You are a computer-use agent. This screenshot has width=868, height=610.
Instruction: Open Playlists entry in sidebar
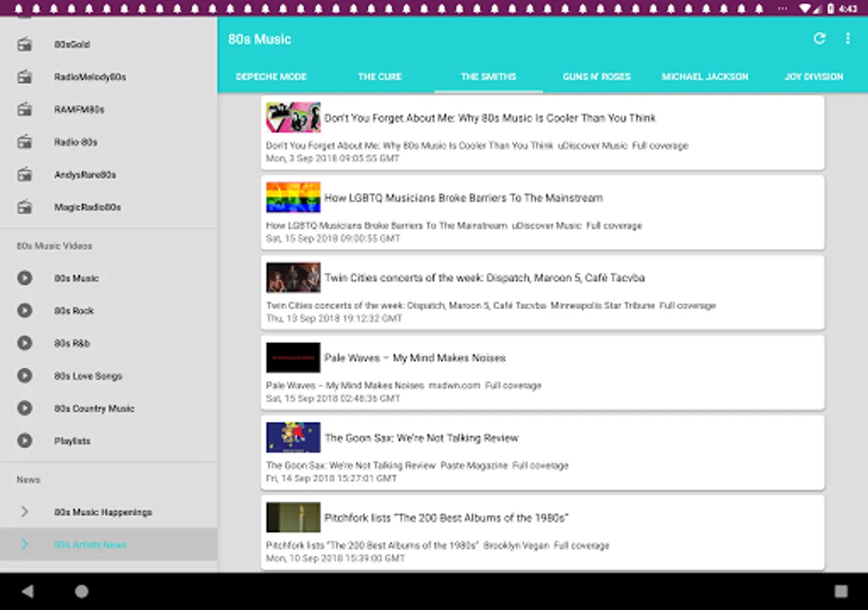(108, 441)
